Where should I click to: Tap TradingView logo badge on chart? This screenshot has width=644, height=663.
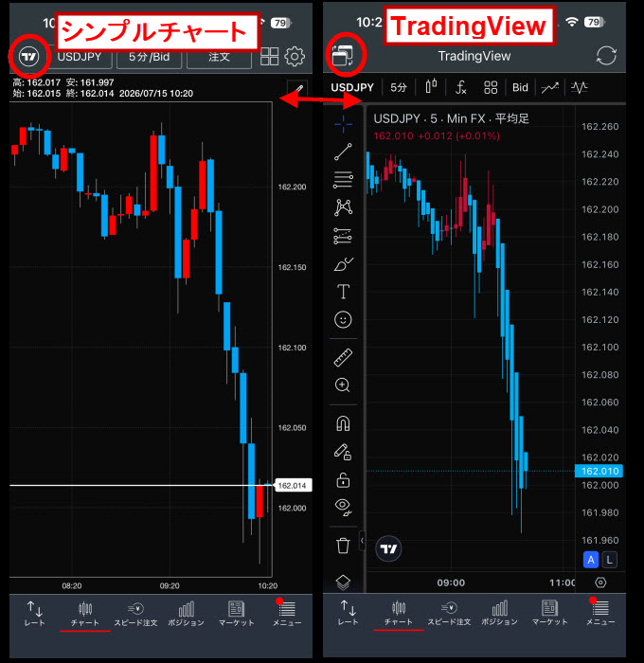388,548
